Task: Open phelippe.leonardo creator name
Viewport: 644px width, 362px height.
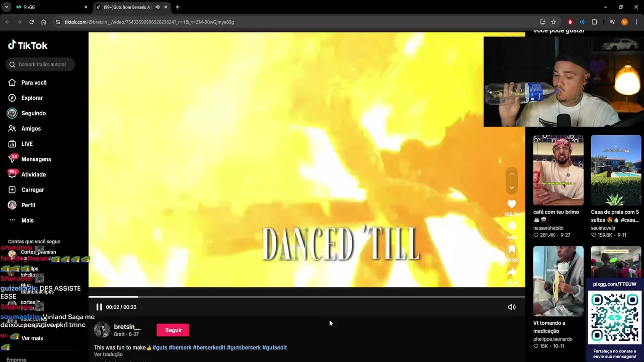Action: (x=553, y=339)
